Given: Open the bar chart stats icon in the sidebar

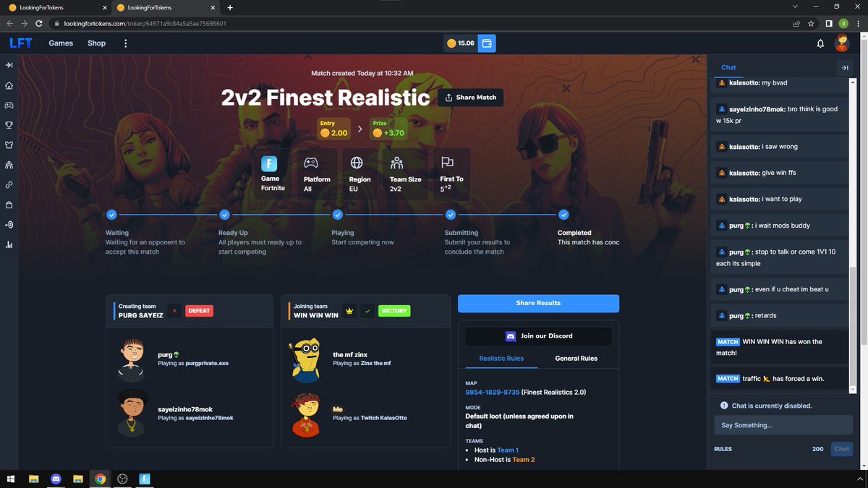Looking at the screenshot, I should tap(9, 245).
